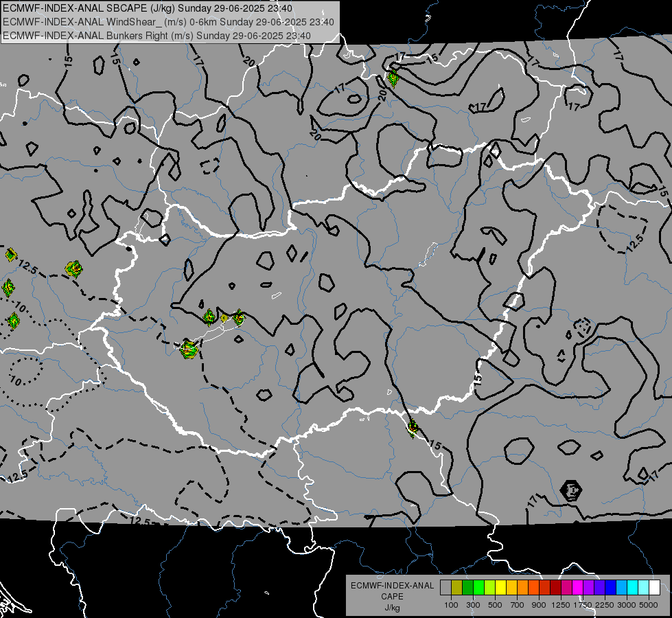Click the 700 legend value label
Viewport: 672px width, 618px height.
coord(518,605)
